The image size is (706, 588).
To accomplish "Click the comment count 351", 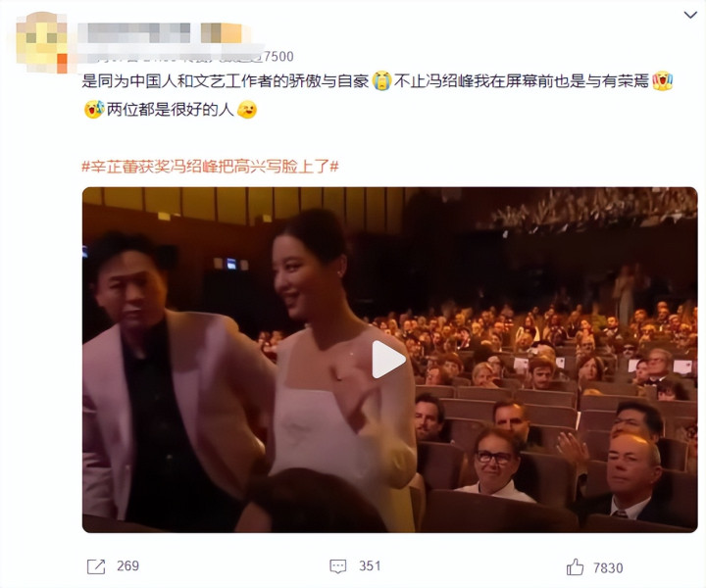I will (370, 566).
